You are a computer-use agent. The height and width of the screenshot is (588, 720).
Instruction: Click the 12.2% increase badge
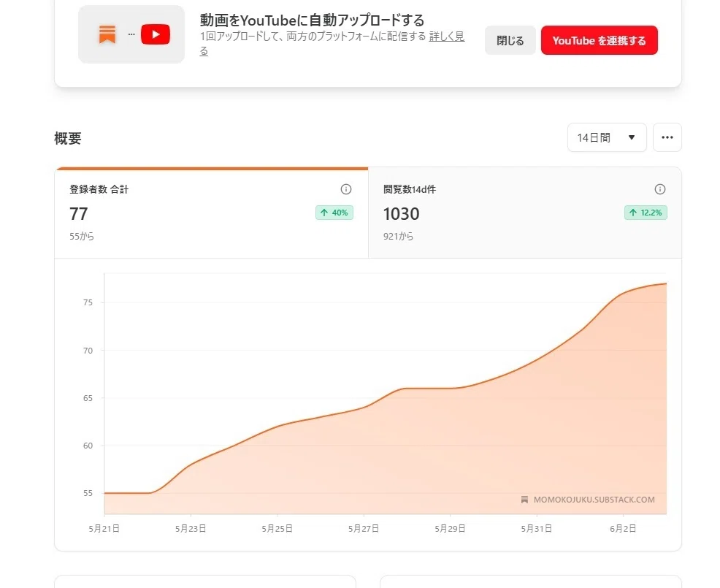[x=646, y=213]
